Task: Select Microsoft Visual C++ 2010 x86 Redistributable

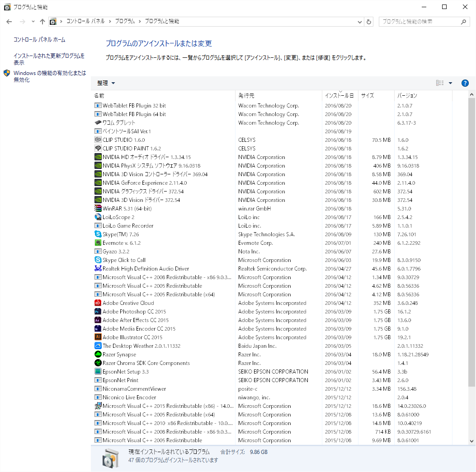Action: [272, 423]
